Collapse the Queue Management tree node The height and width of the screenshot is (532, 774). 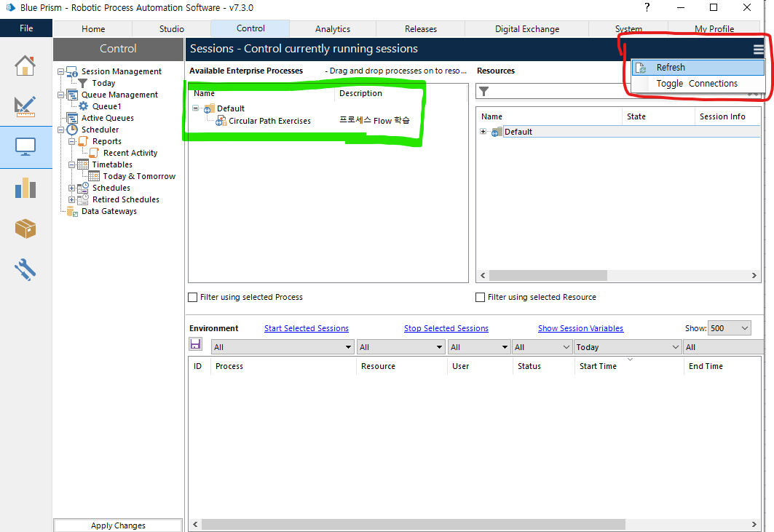60,95
